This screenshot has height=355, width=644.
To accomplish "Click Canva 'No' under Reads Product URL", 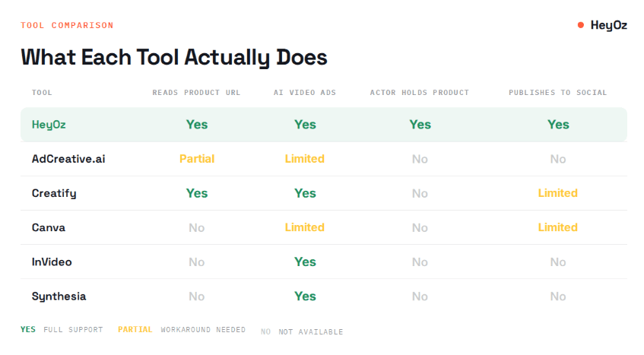I will (197, 228).
